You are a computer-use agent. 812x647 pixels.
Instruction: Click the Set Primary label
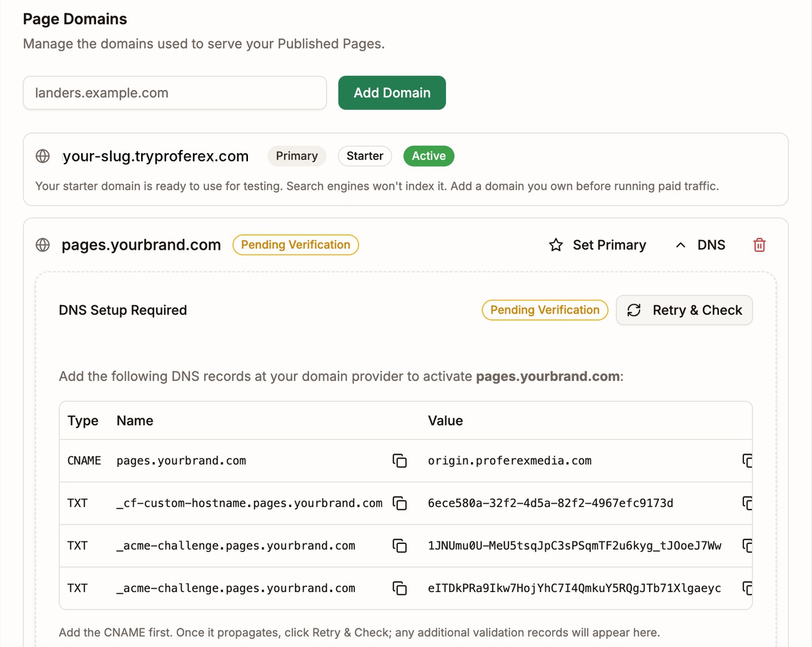coord(610,245)
